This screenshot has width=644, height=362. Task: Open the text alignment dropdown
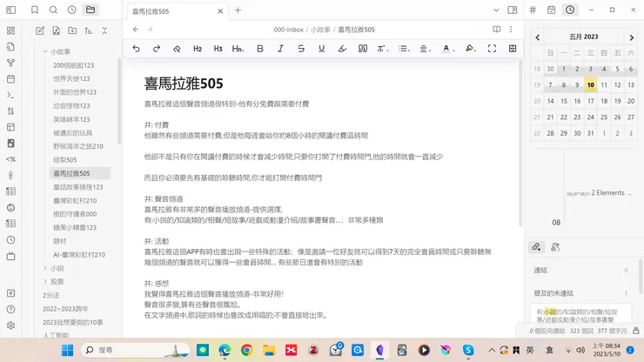pyautogui.click(x=425, y=49)
